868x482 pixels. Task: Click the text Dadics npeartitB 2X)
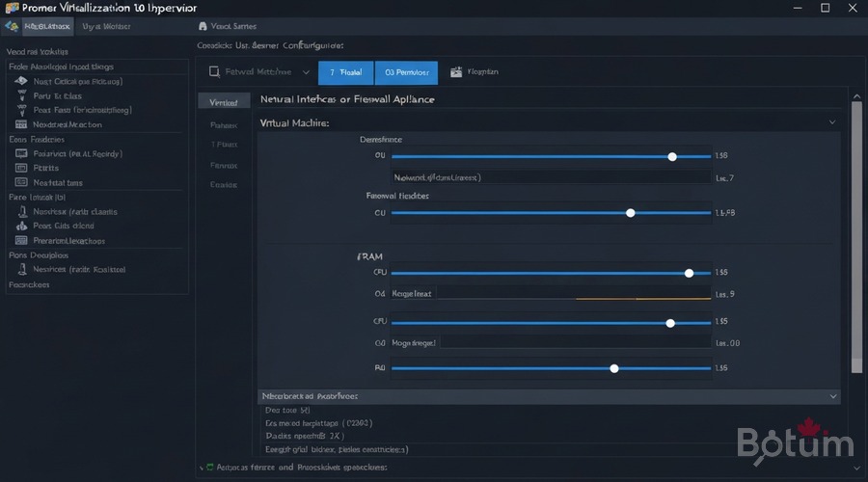[305, 436]
